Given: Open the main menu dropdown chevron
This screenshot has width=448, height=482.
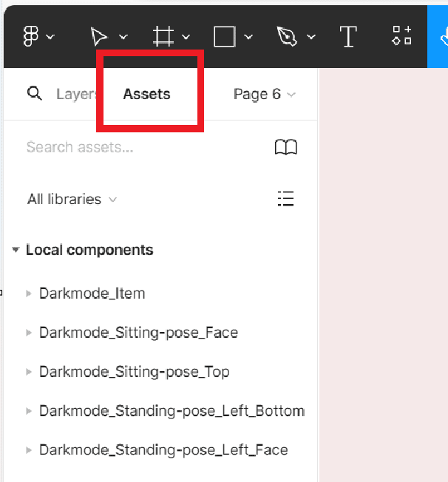Looking at the screenshot, I should point(50,37).
